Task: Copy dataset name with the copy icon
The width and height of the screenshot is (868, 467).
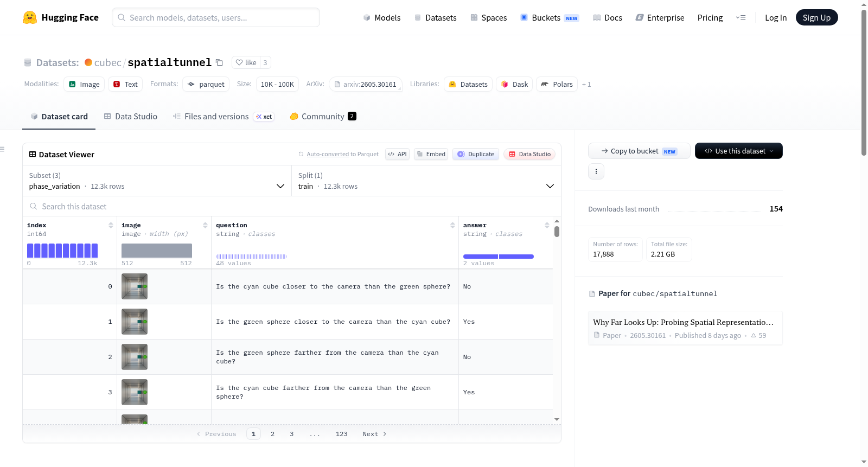Action: pyautogui.click(x=219, y=62)
